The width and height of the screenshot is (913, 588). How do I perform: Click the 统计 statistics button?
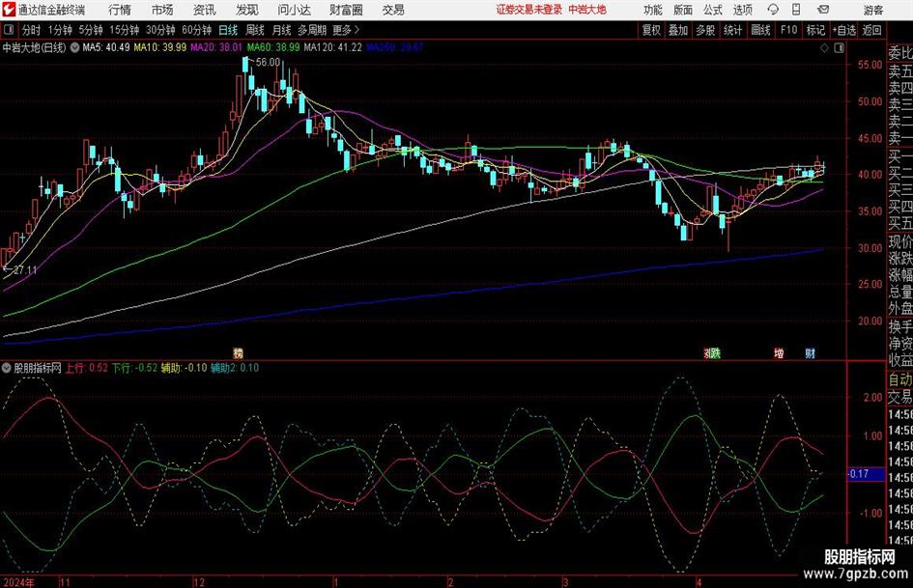pyautogui.click(x=732, y=30)
